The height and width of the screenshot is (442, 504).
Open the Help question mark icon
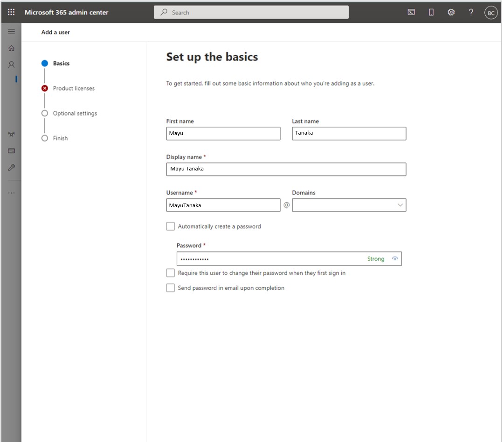[x=471, y=13]
